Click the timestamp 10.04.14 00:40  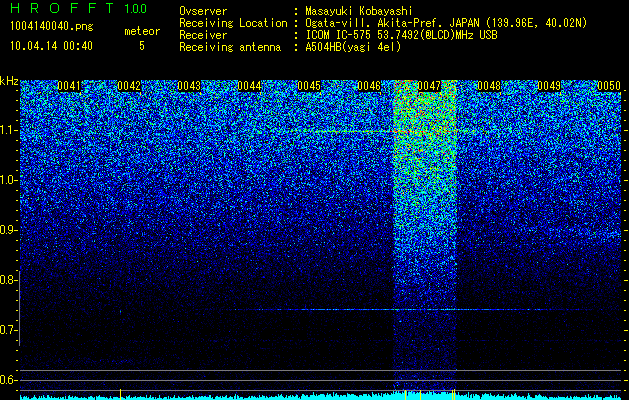click(51, 46)
